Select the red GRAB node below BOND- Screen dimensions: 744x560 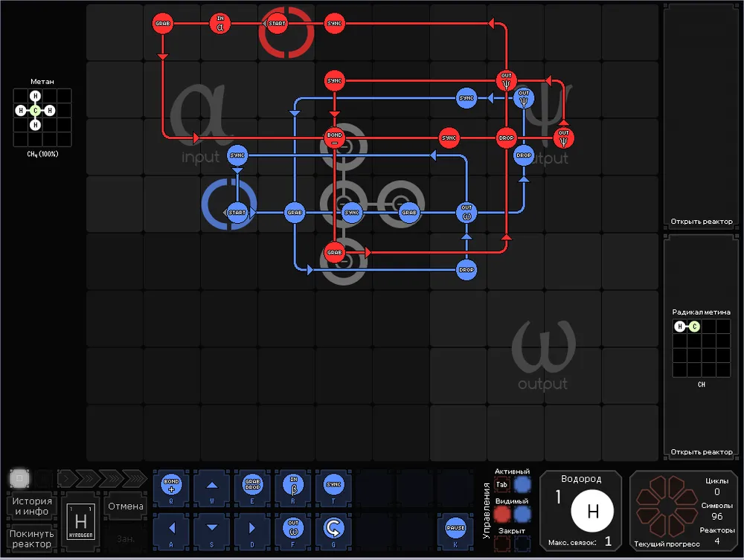[335, 252]
